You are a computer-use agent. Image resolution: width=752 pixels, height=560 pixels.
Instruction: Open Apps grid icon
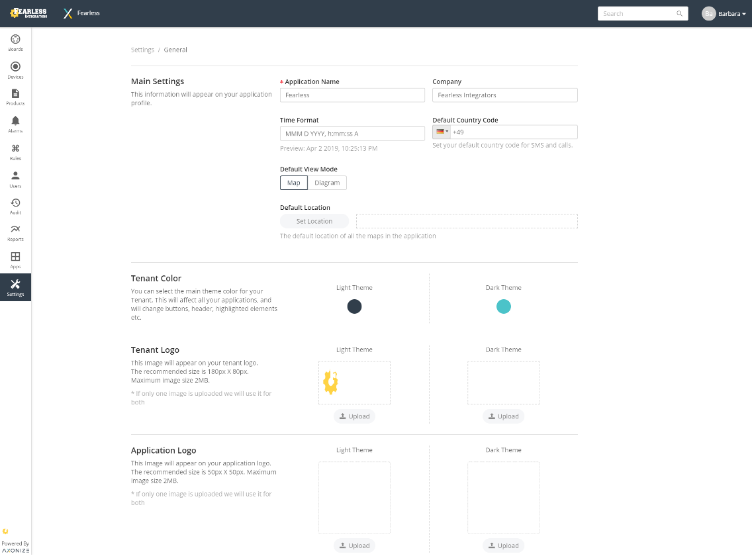click(15, 259)
